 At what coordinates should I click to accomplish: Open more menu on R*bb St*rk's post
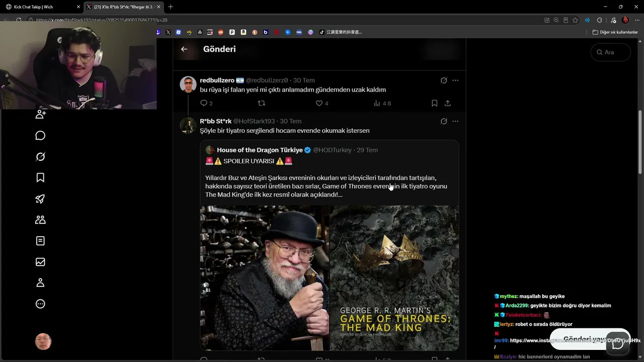(x=455, y=121)
